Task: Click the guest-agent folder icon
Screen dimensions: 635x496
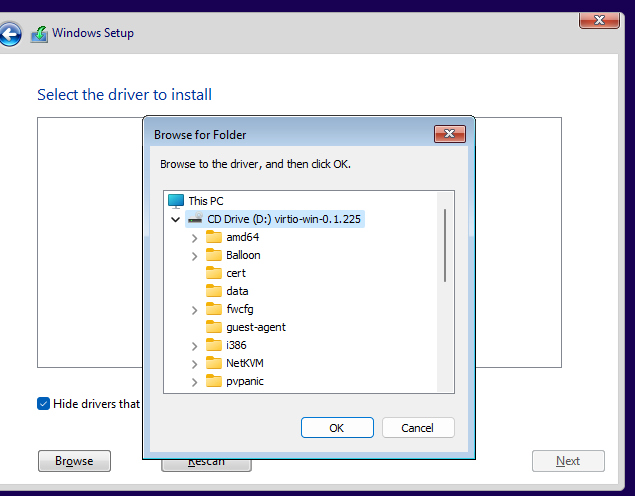Action: click(x=213, y=327)
